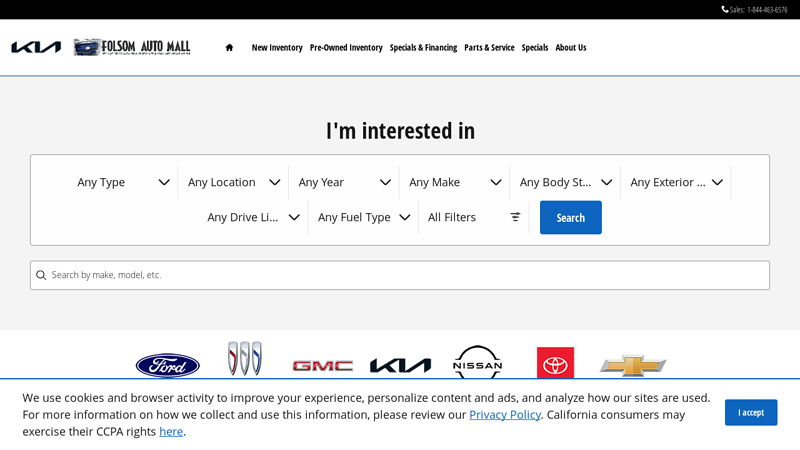Click the blue Search button
800x450 pixels.
(x=570, y=218)
